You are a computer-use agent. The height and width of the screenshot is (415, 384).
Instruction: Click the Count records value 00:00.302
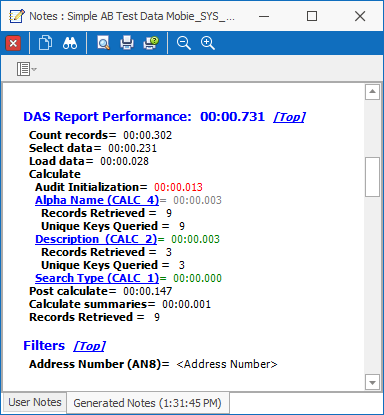tap(148, 135)
